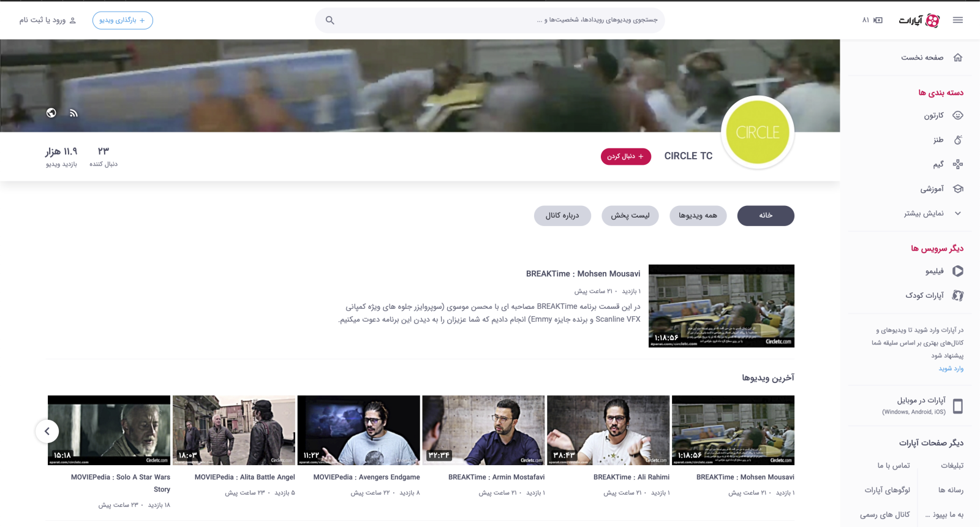The image size is (980, 527).
Task: Open Armin Mostafavi video thumbnail
Action: pos(483,430)
